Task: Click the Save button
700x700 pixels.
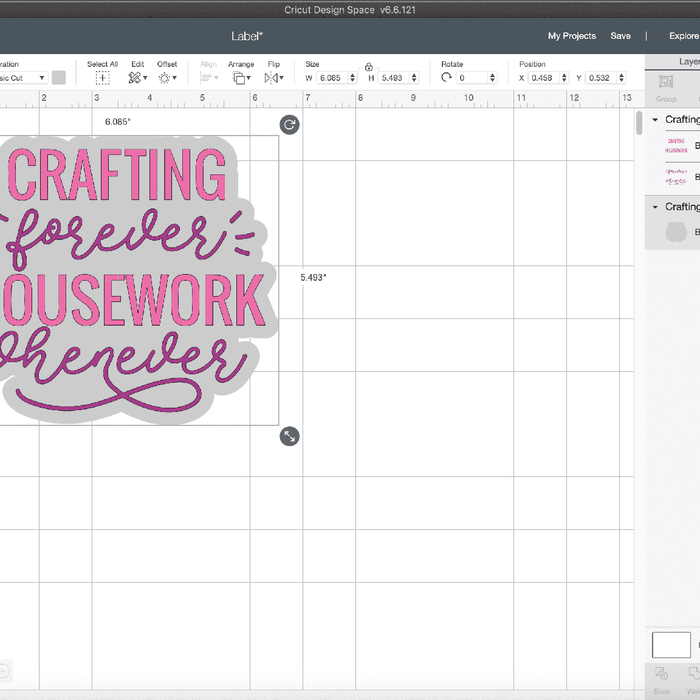Action: (620, 36)
